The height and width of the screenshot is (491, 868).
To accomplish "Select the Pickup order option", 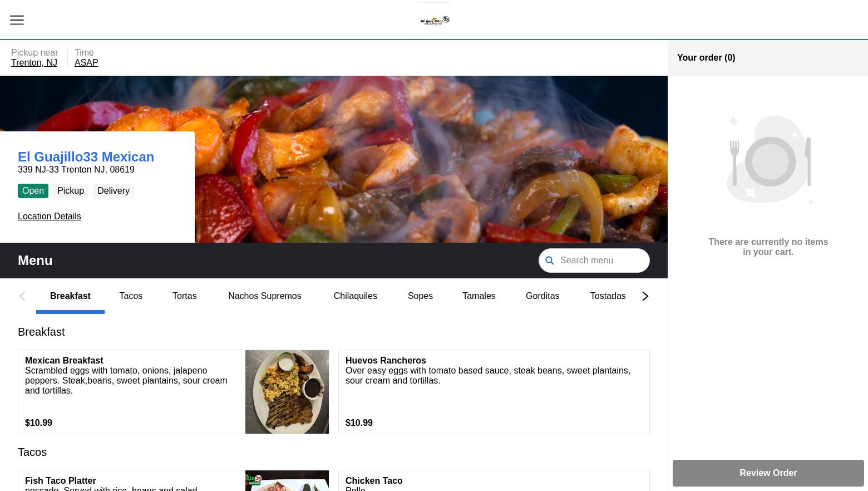I will (x=71, y=191).
